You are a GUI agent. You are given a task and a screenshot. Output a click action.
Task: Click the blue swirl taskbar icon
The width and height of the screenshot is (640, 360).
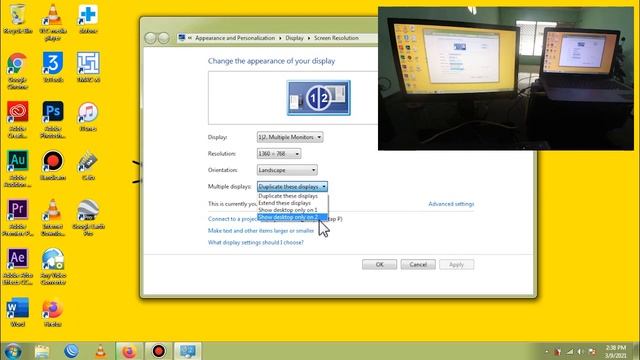71,351
